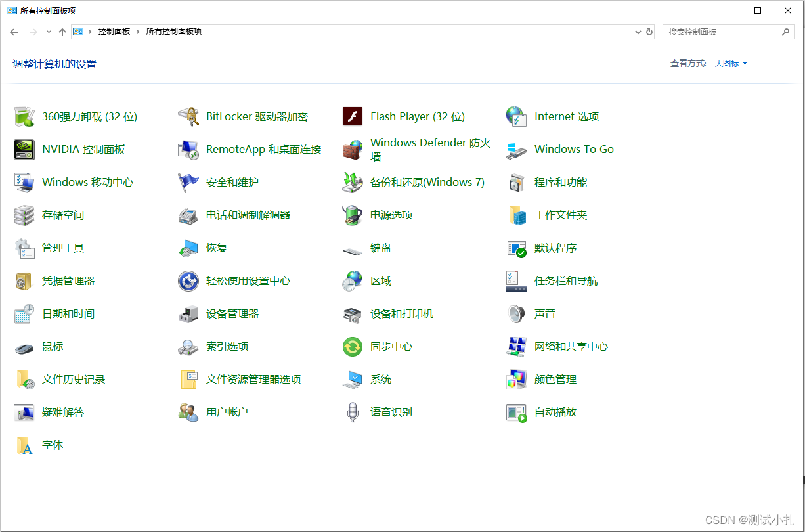Screen dimensions: 805x532
Task: Open the 安全和维护 flag icon
Action: pos(188,182)
